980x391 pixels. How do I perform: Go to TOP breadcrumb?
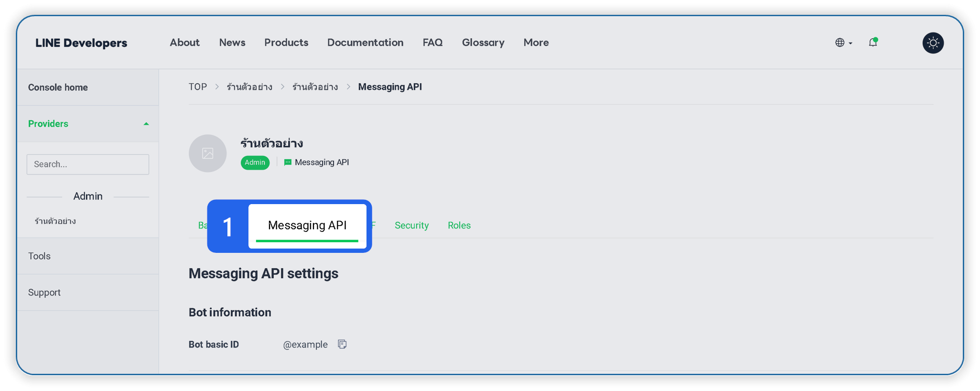click(198, 87)
